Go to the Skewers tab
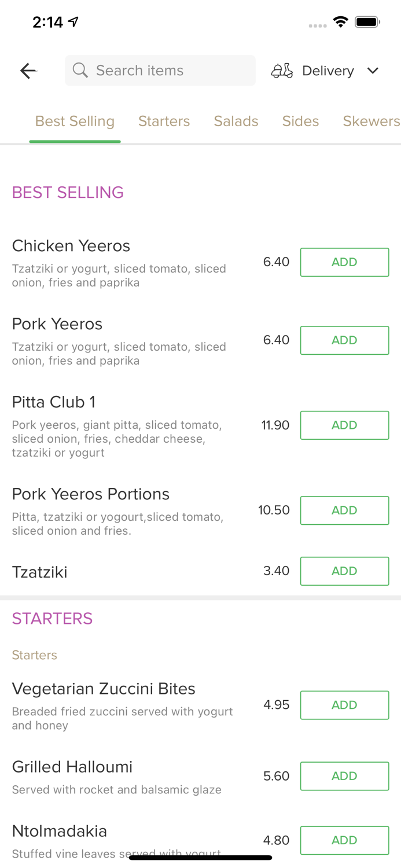The width and height of the screenshot is (401, 868). [371, 121]
